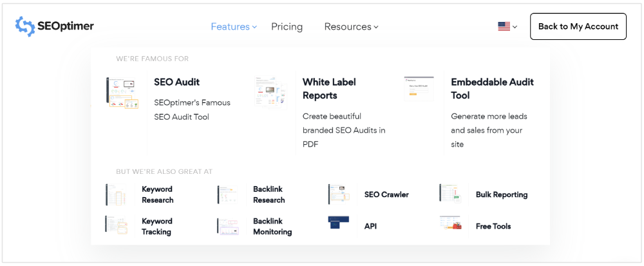Expand the Resources dropdown menu
The image size is (644, 266).
[x=351, y=26]
